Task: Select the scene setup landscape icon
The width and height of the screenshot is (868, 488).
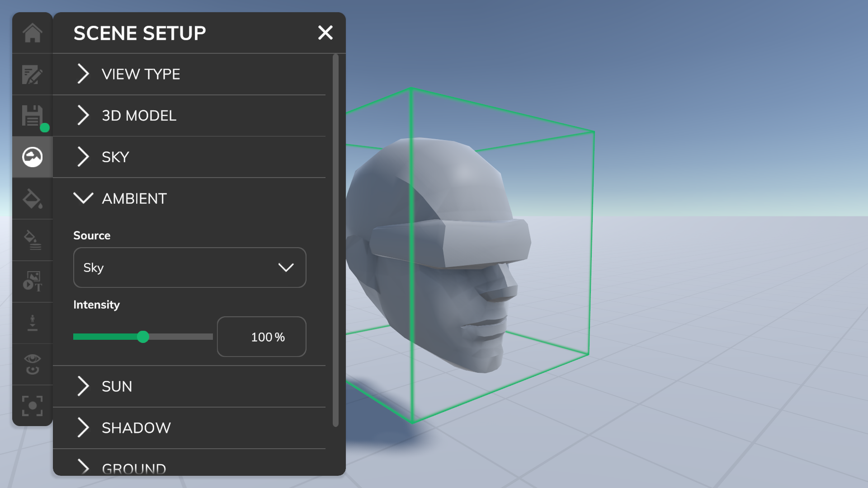Action: tap(33, 157)
